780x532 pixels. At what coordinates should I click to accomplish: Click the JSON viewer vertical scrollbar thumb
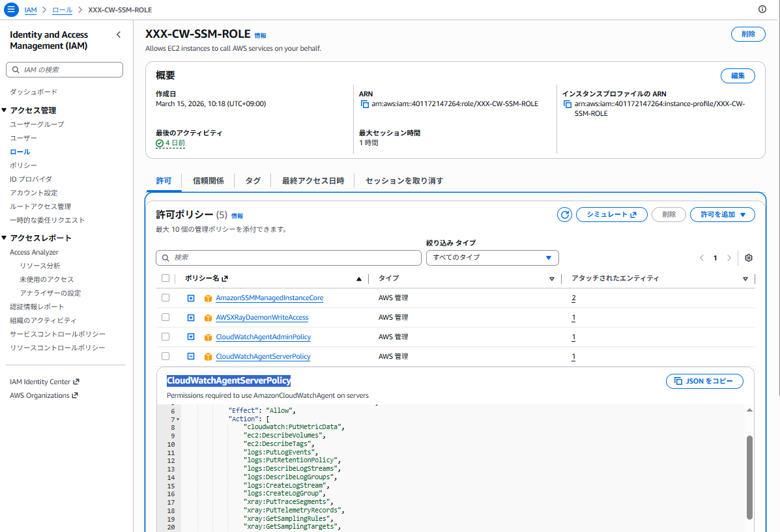tap(749, 477)
